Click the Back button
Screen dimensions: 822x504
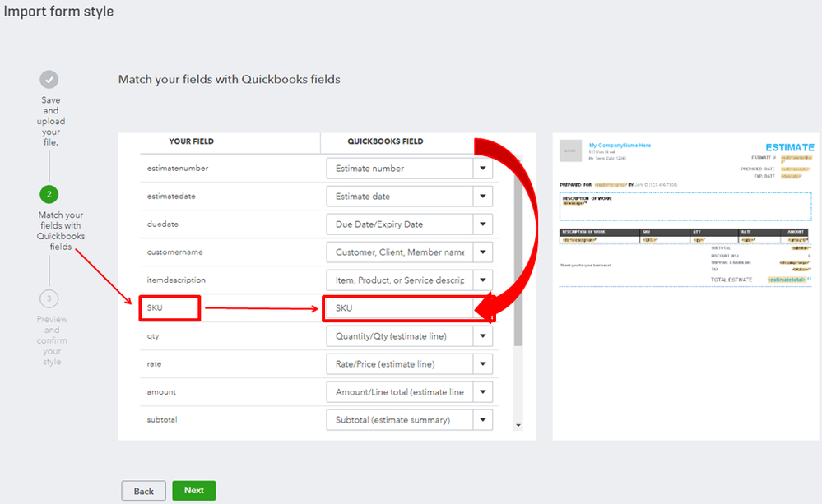click(x=143, y=491)
